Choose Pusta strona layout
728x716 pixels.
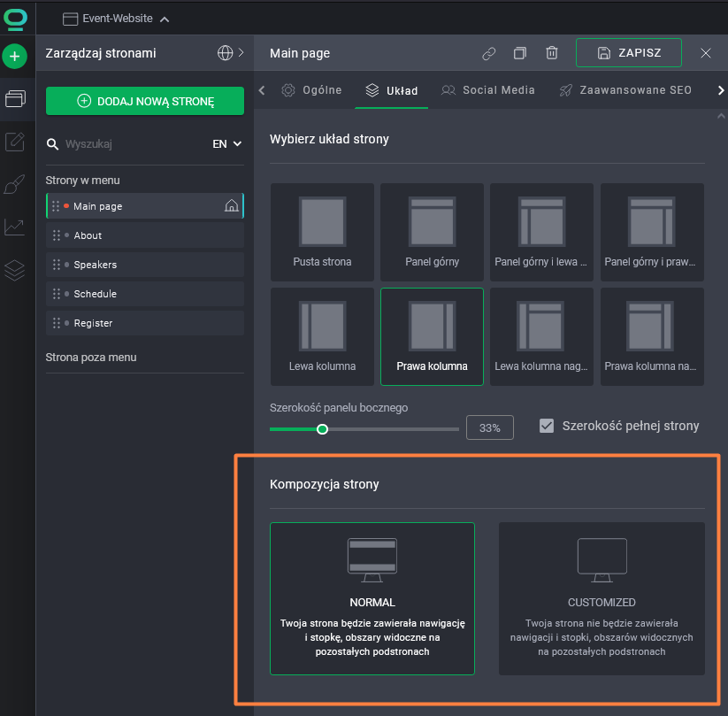[x=322, y=232]
